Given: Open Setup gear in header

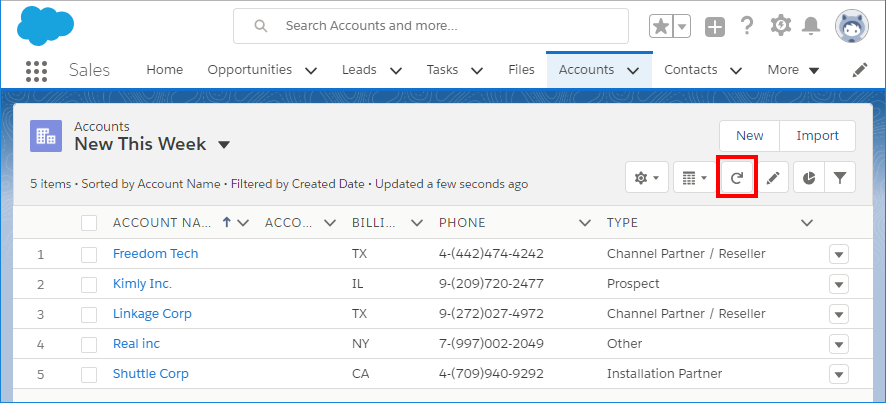Looking at the screenshot, I should (780, 26).
